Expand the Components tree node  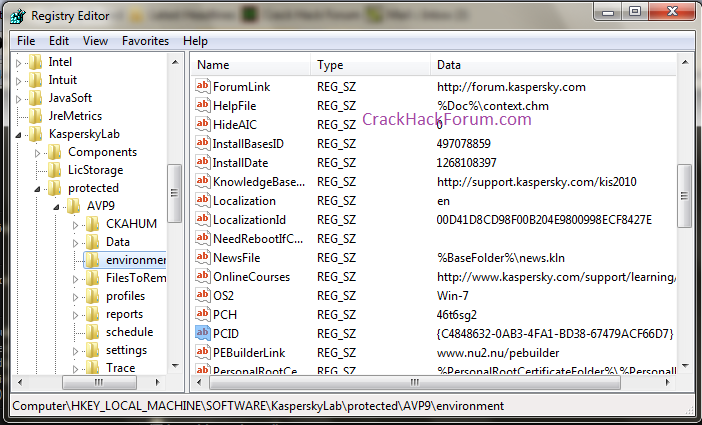[38, 153]
